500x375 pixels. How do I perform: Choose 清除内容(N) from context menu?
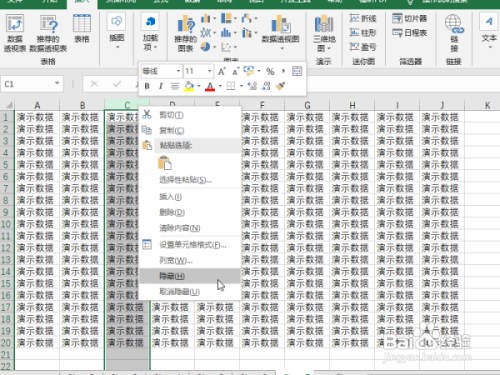(190, 228)
